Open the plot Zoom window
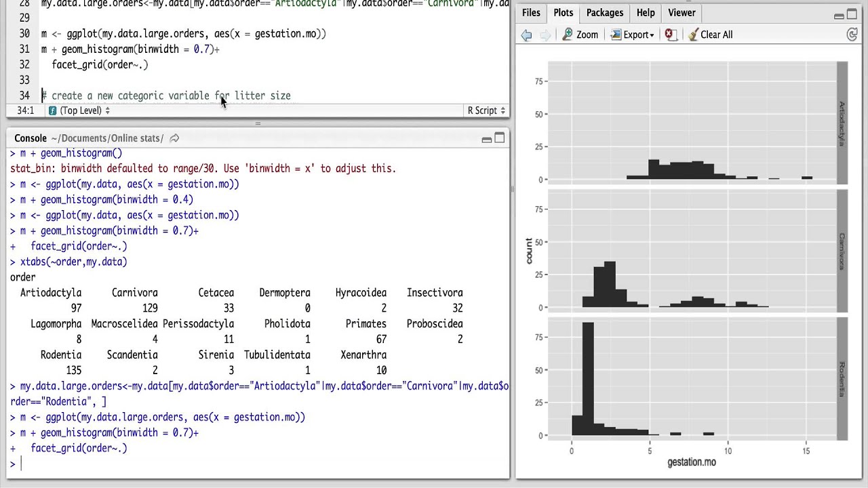This screenshot has height=488, width=868. click(x=580, y=35)
